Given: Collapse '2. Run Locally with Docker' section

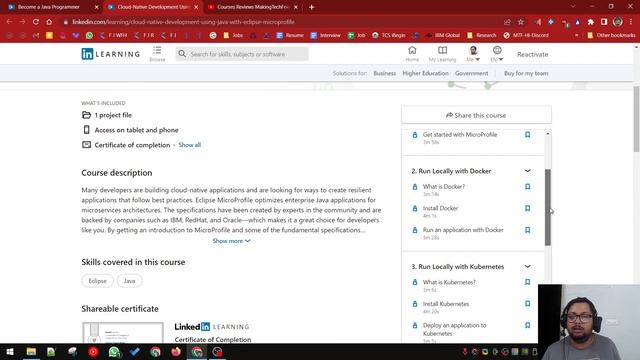Looking at the screenshot, I should 527,171.
